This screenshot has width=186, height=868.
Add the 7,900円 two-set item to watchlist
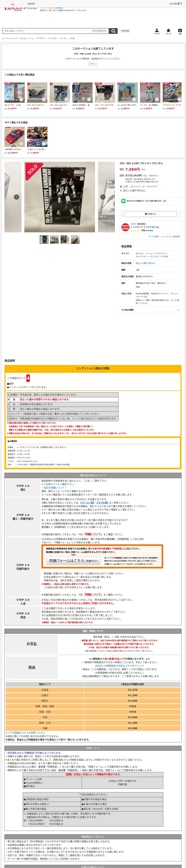pyautogui.click(x=44, y=144)
